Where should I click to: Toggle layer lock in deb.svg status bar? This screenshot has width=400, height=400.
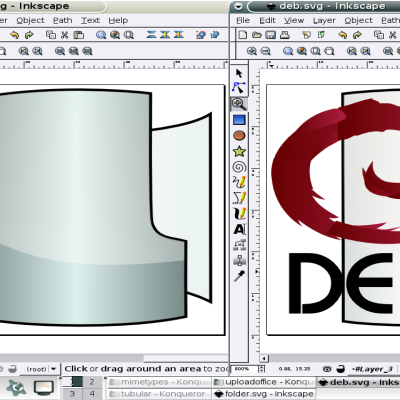(x=341, y=369)
